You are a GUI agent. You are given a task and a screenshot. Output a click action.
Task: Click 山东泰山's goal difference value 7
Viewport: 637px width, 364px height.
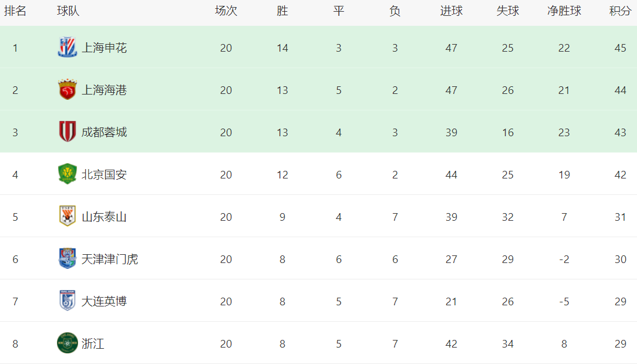(x=564, y=217)
